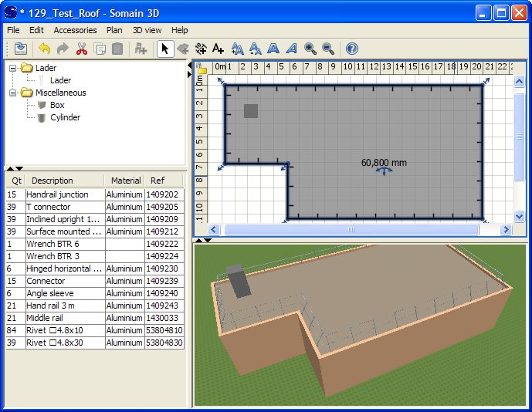The image size is (532, 412).
Task: Sort table by Material column header
Action: 125,181
